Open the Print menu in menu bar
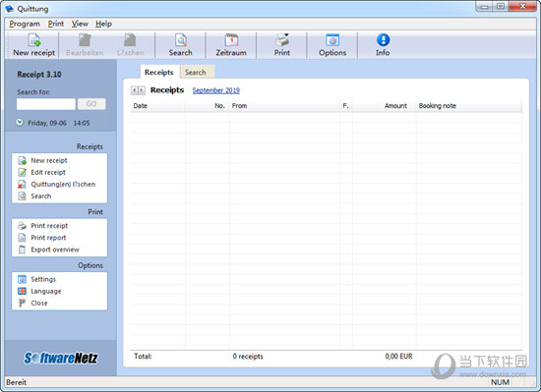 56,24
